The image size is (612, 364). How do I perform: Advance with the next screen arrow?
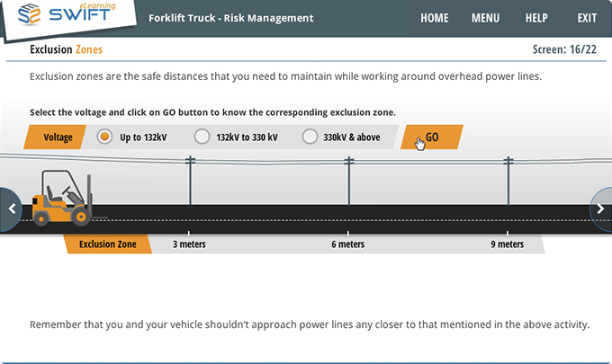(x=600, y=209)
